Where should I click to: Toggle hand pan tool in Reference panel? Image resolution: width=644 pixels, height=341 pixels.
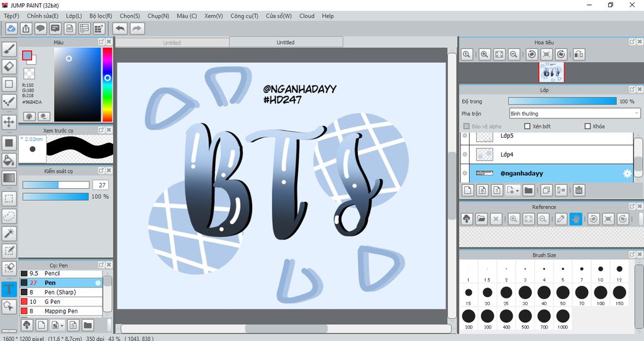(x=576, y=219)
